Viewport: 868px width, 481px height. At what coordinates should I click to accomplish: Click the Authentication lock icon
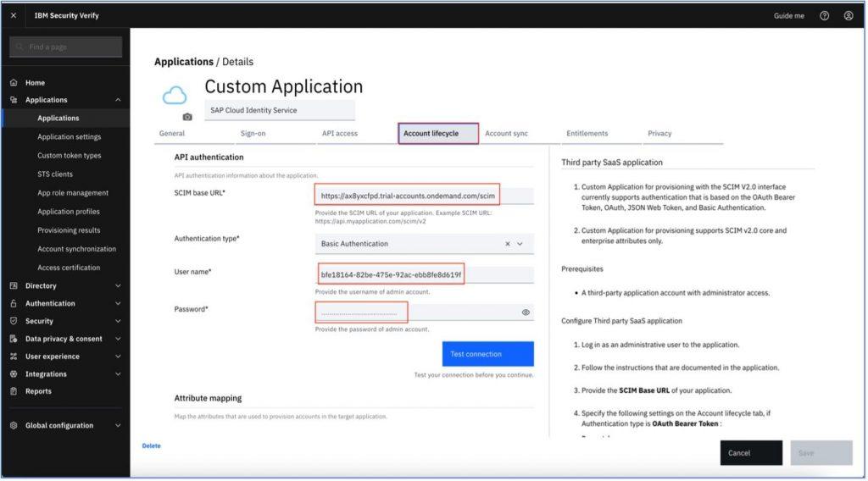(x=14, y=303)
